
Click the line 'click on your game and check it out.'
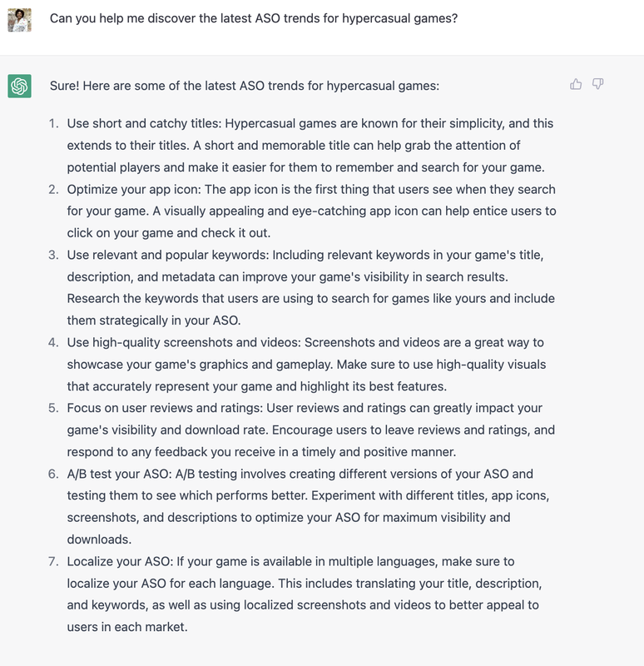[x=169, y=233]
